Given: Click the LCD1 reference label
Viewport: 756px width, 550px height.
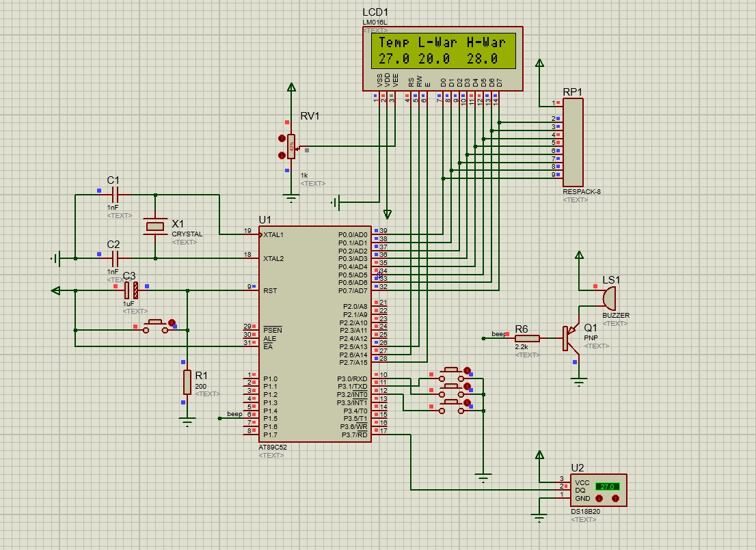Looking at the screenshot, I should [x=375, y=12].
